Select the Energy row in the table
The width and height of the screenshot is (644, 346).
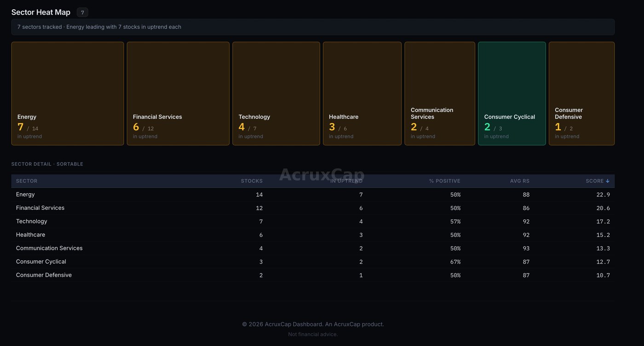tap(313, 195)
